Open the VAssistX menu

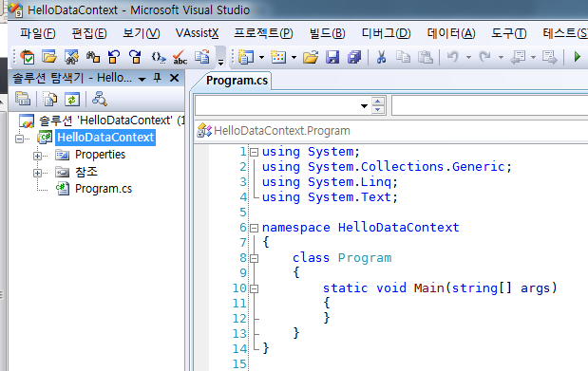coord(197,33)
